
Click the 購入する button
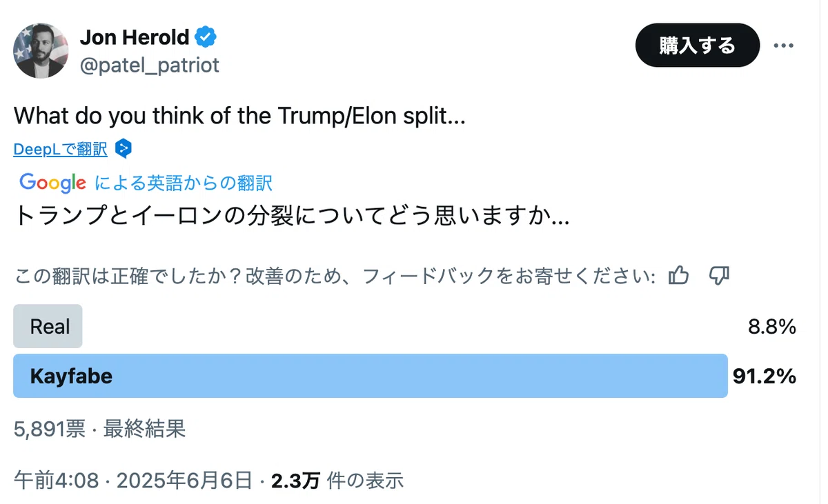(x=698, y=46)
